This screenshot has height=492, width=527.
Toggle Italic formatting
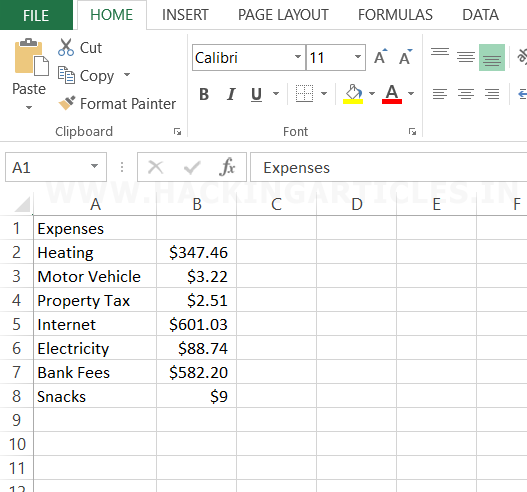point(231,94)
